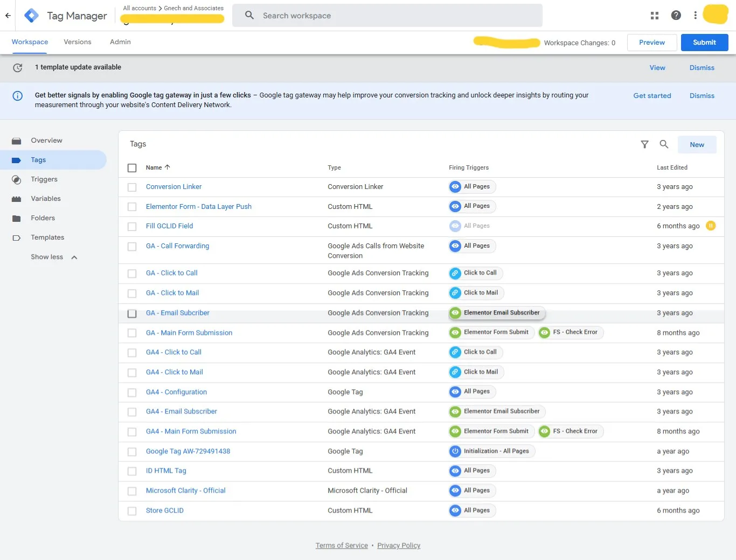Click New to create a tag
The width and height of the screenshot is (736, 560).
697,145
